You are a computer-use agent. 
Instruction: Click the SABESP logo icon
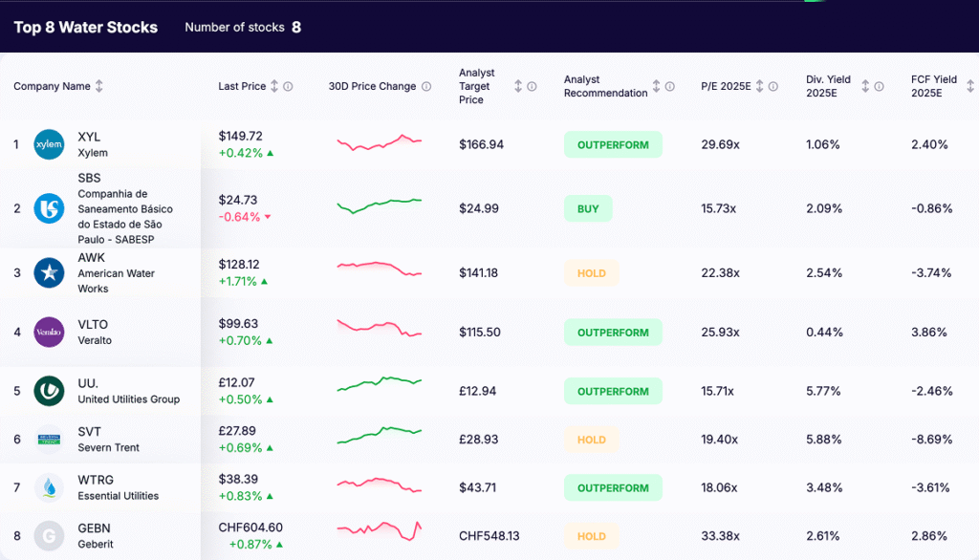[49, 208]
